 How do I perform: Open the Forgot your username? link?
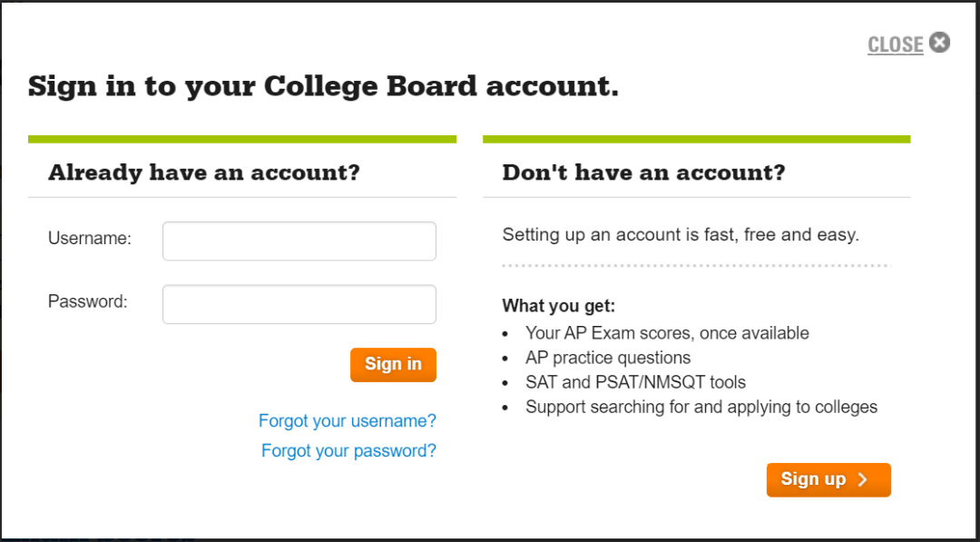click(x=348, y=421)
